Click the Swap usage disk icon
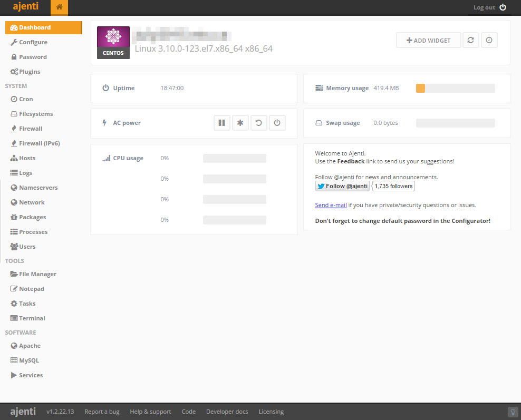The width and height of the screenshot is (521, 420). click(x=319, y=123)
